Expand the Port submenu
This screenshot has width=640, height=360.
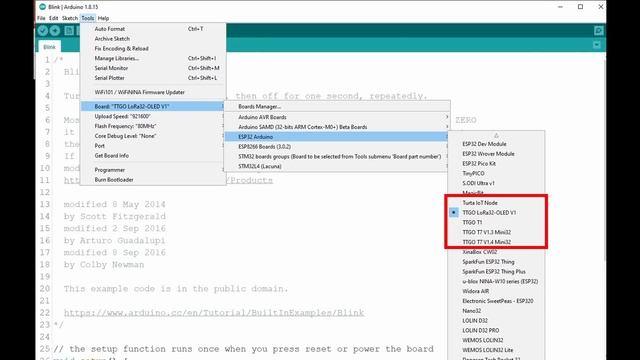pyautogui.click(x=153, y=146)
